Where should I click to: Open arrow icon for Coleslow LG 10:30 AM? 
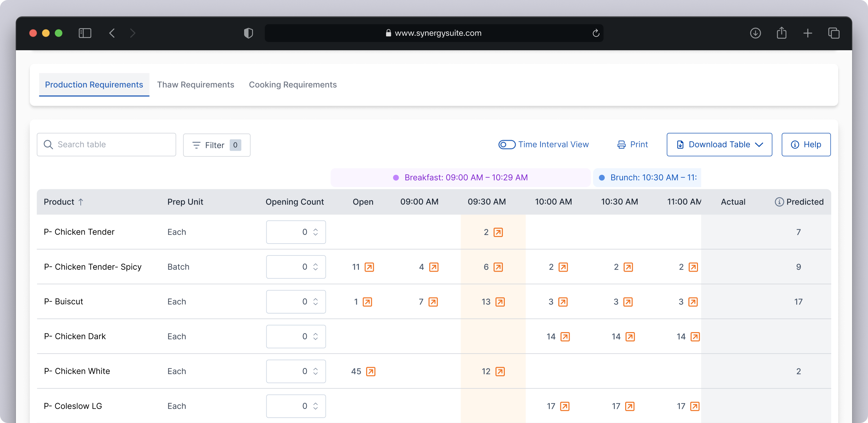pos(630,406)
